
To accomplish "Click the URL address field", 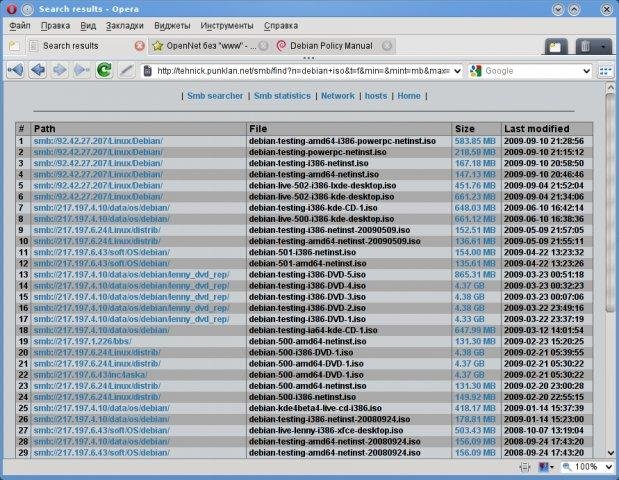I will tap(303, 71).
